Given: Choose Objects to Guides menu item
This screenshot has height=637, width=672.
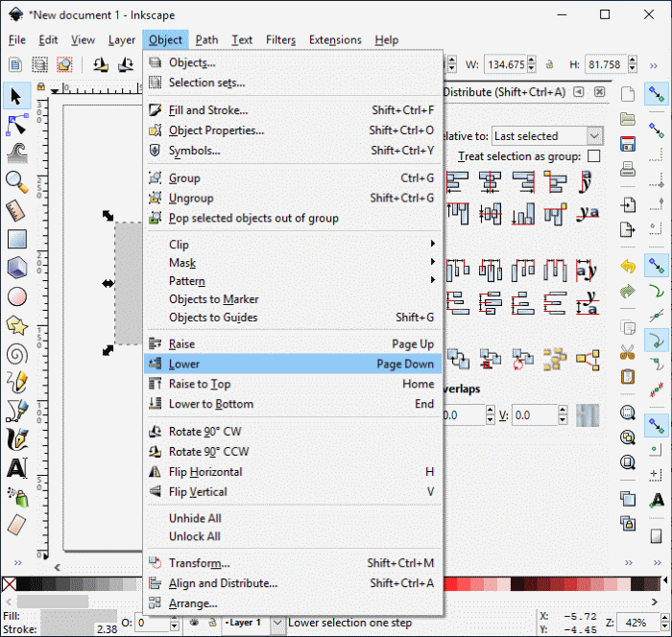Looking at the screenshot, I should click(293, 318).
